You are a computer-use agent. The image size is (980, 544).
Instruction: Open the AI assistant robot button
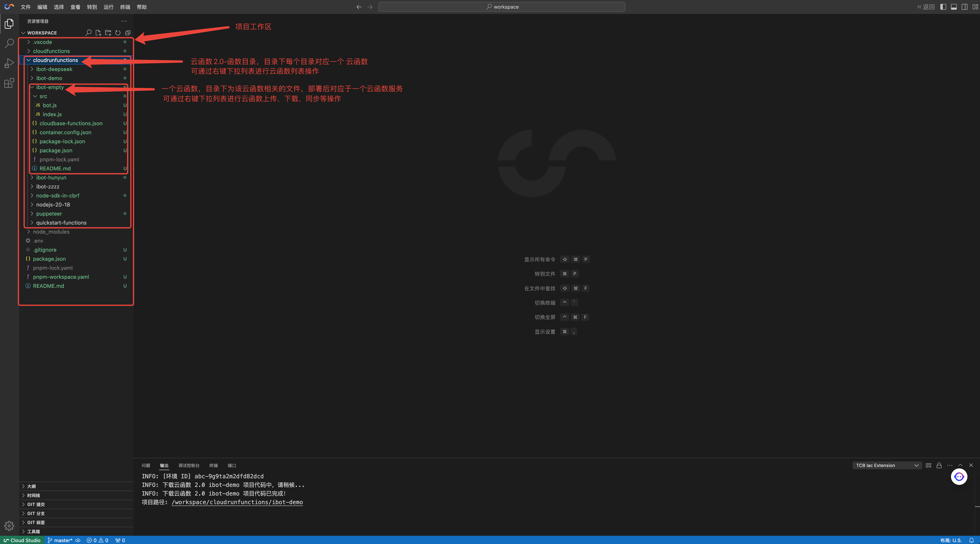[x=959, y=477]
